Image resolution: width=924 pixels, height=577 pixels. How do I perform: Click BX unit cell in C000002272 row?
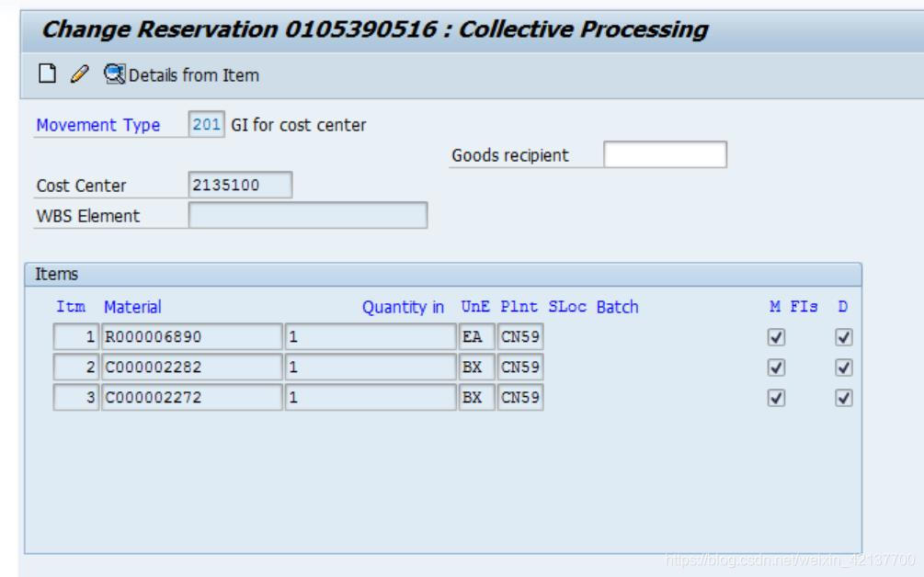pyautogui.click(x=477, y=398)
